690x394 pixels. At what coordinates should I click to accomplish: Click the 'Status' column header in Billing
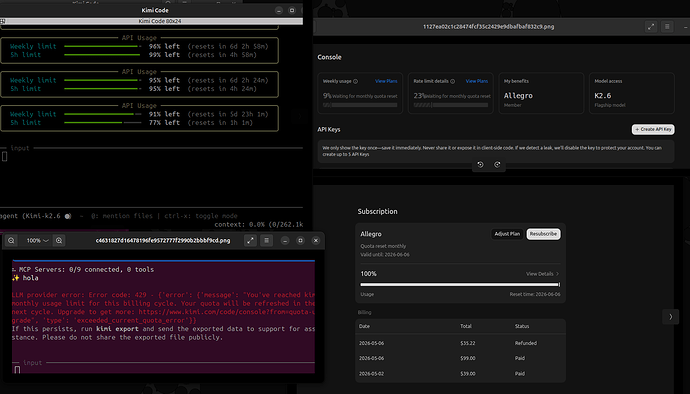click(x=522, y=326)
